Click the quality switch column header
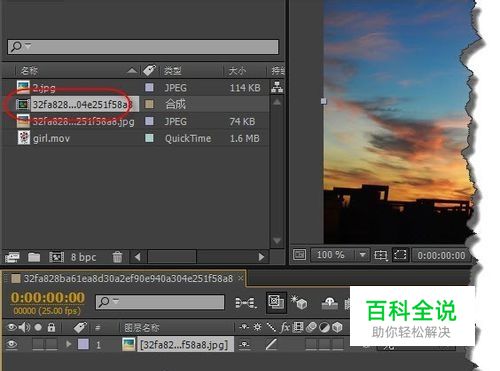500x371 pixels. [x=271, y=327]
